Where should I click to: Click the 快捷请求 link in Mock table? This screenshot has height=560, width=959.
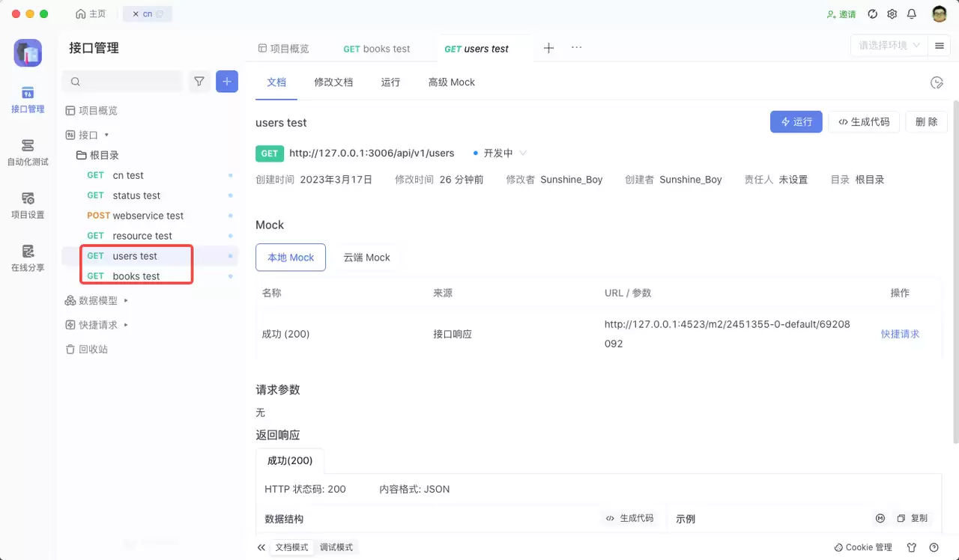[900, 334]
